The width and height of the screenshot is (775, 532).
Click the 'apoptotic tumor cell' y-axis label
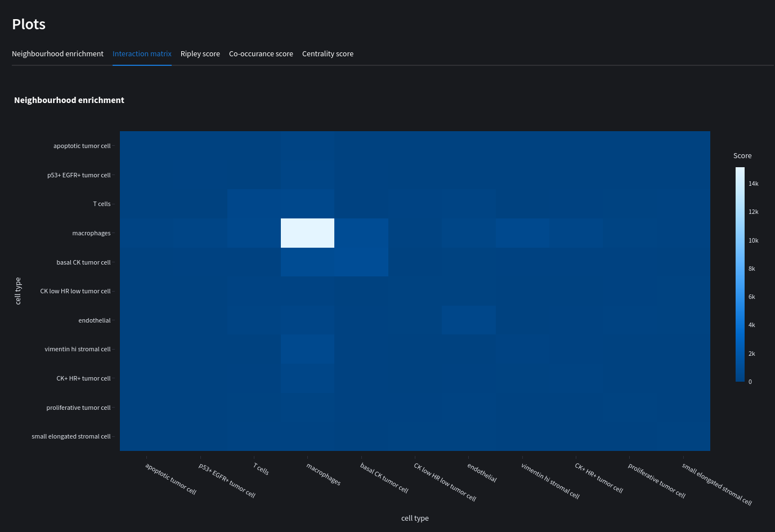(82, 146)
